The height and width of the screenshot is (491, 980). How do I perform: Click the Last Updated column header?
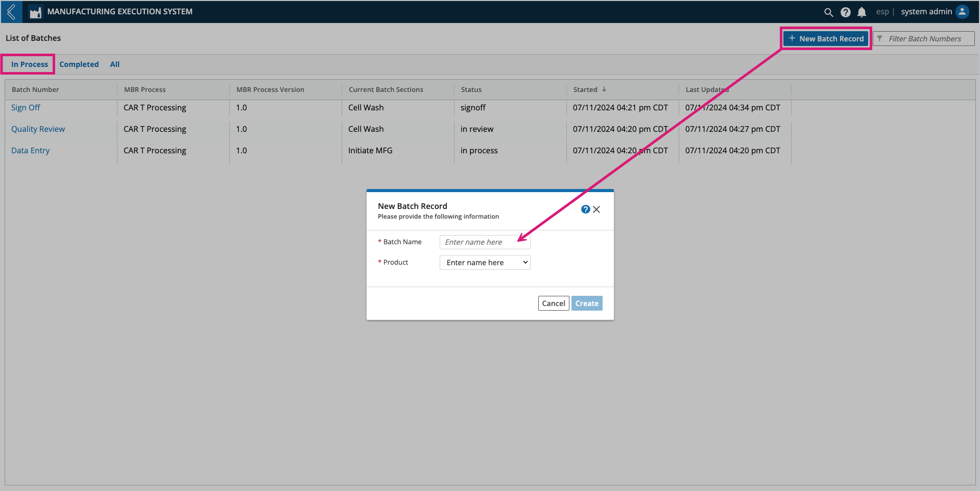coord(707,89)
